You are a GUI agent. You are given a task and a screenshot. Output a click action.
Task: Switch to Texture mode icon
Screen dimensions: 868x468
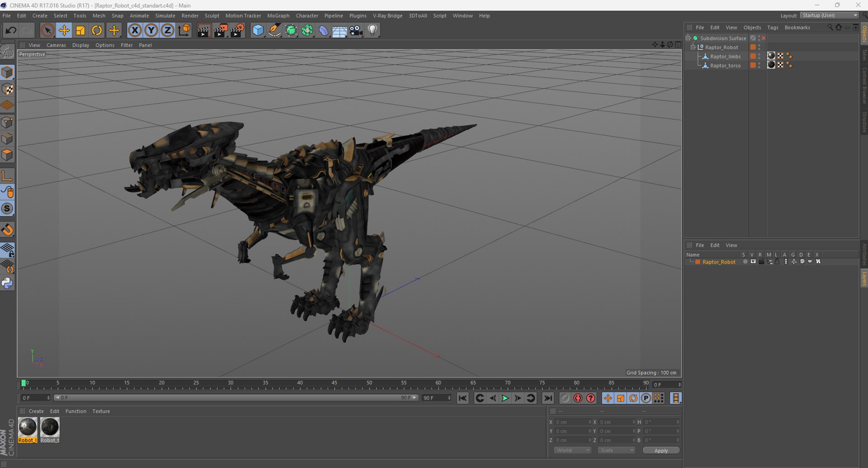pos(7,89)
